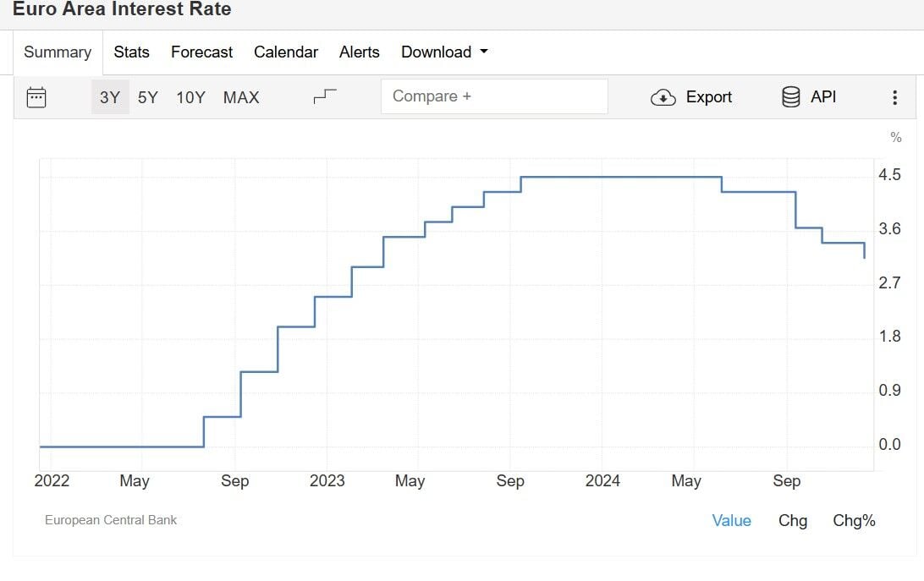Open the calendar date range picker icon
Screen dimensions: 924x581
[x=36, y=97]
